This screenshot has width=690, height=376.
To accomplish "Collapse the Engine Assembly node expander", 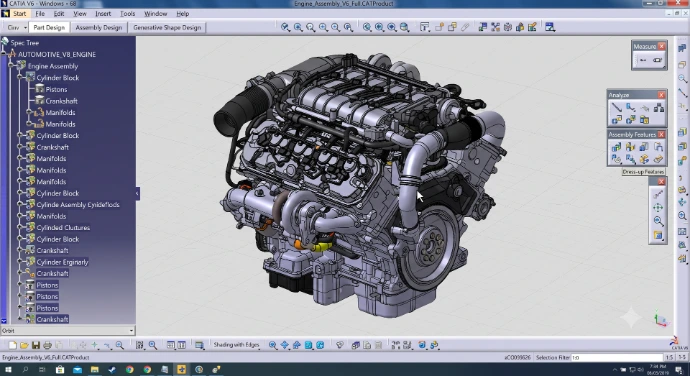I will pyautogui.click(x=11, y=66).
